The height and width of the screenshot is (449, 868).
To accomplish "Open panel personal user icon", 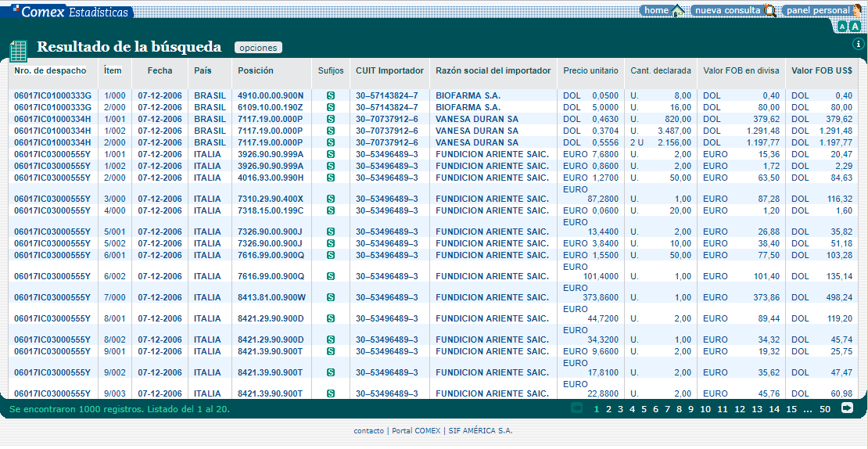I will pos(856,10).
